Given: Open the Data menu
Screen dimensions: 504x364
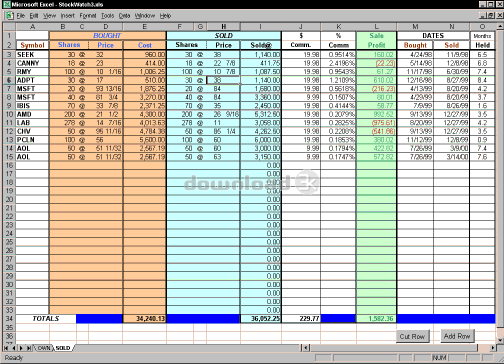Looking at the screenshot, I should click(124, 16).
